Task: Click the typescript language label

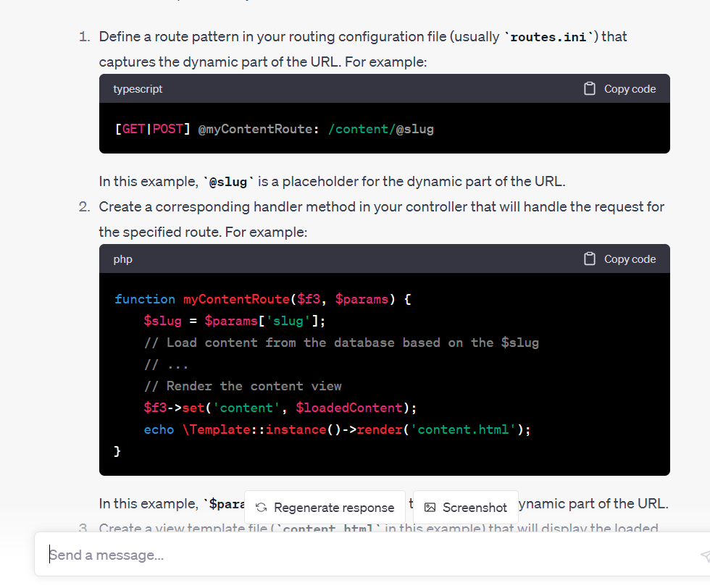Action: pos(138,89)
